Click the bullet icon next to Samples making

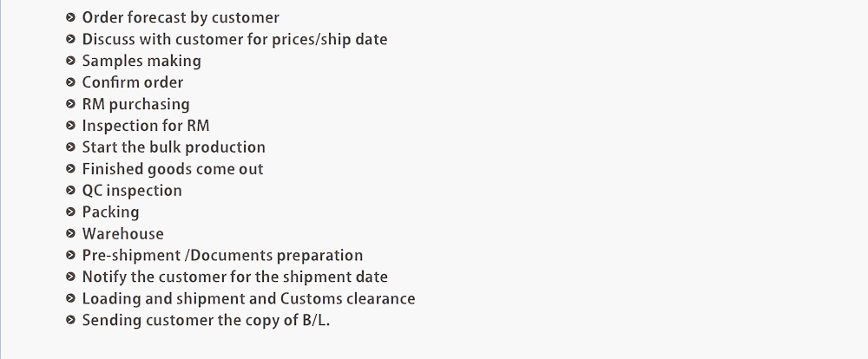[70, 61]
